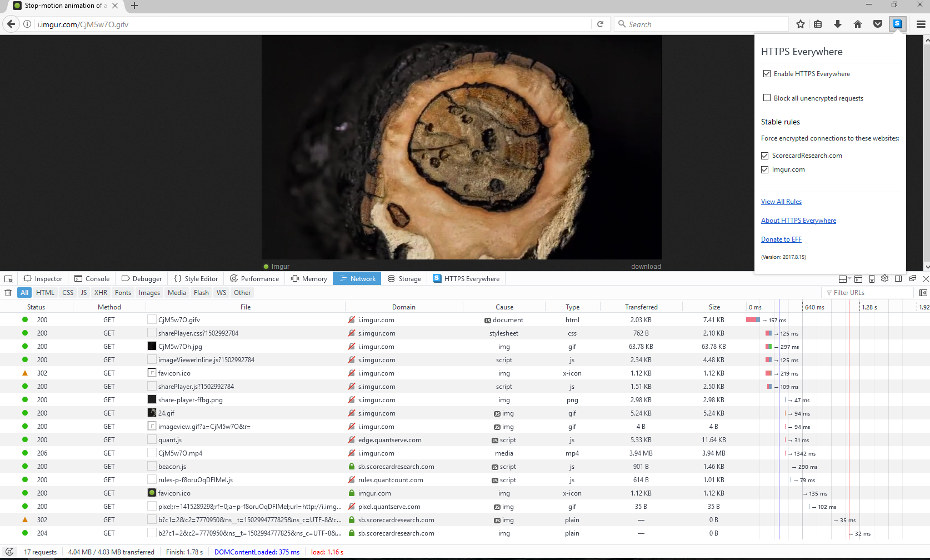Image resolution: width=930 pixels, height=560 pixels.
Task: Click green lock icon beside imgur.com domain
Action: 352,493
